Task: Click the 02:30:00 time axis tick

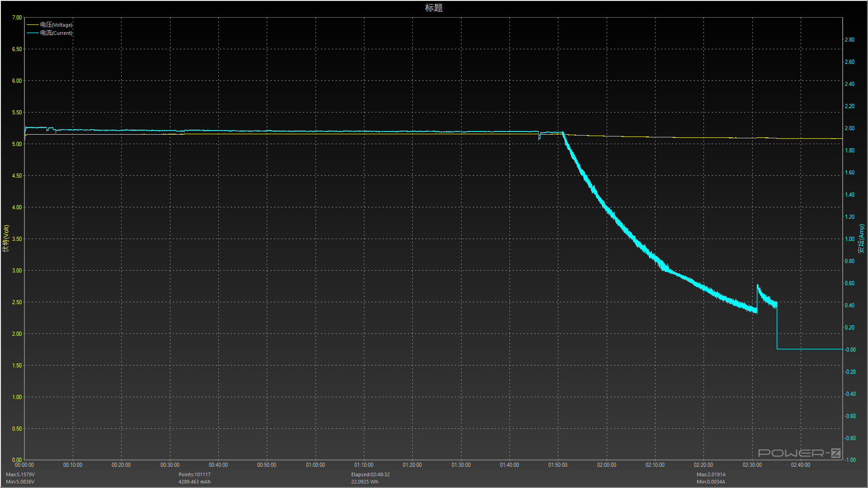Action: click(x=752, y=465)
